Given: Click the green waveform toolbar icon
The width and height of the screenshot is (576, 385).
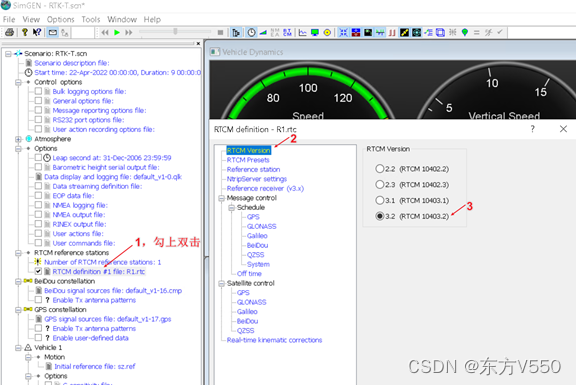Looking at the screenshot, I should 380,32.
